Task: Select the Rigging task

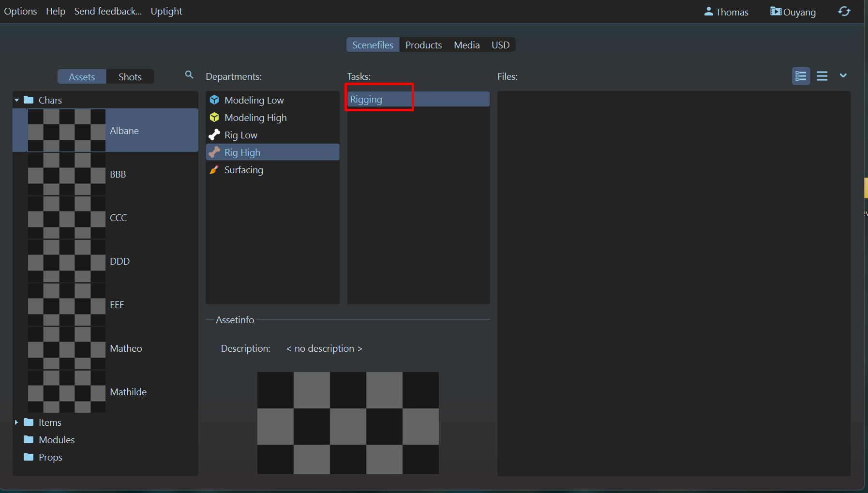Action: tap(366, 100)
